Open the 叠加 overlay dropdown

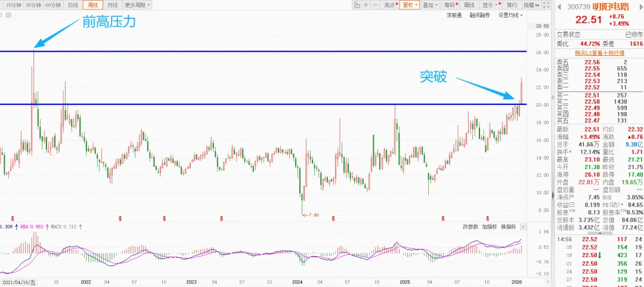[x=430, y=5]
